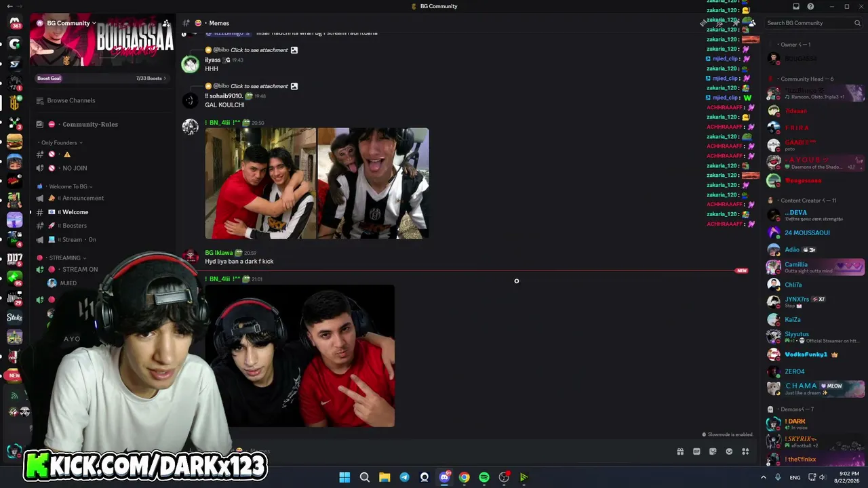Image resolution: width=868 pixels, height=488 pixels.
Task: Open Windows Start menu
Action: [344, 477]
